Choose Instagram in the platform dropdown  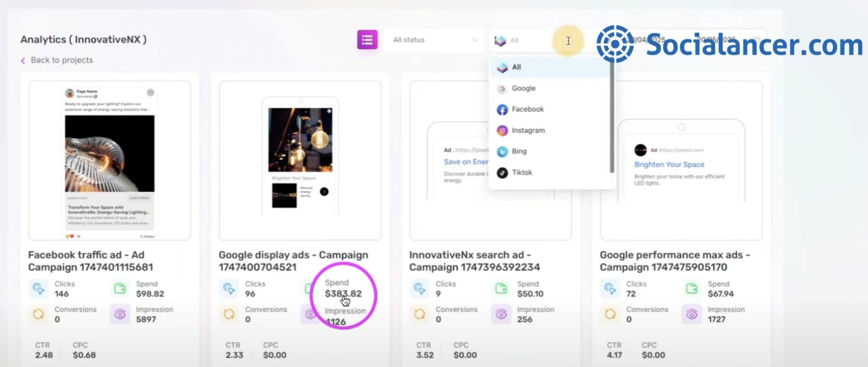pos(550,130)
